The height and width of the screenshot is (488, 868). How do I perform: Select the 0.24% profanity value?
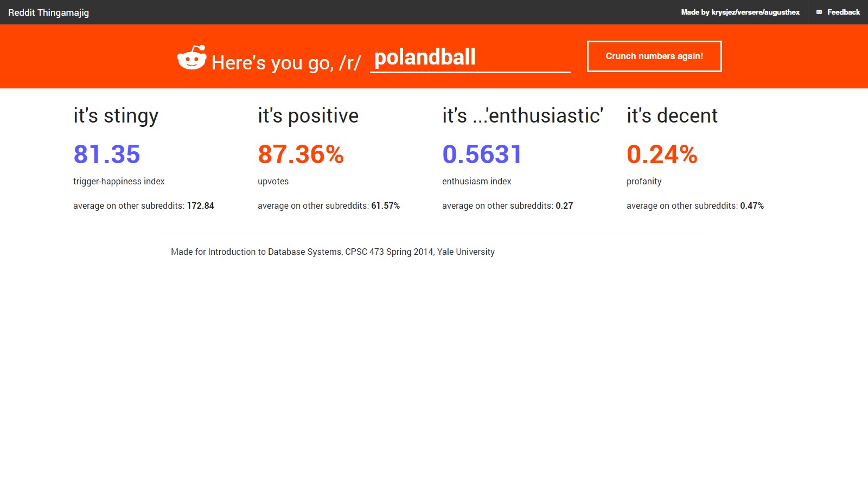point(662,154)
